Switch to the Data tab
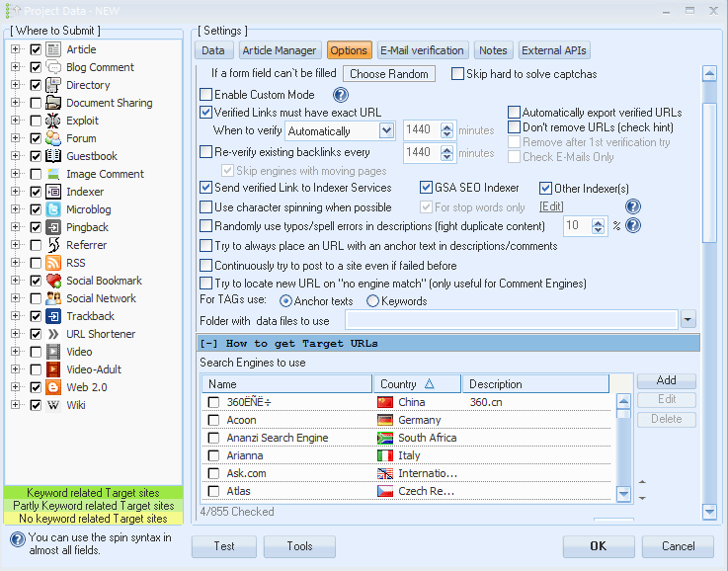Image resolution: width=728 pixels, height=571 pixels. pyautogui.click(x=213, y=50)
